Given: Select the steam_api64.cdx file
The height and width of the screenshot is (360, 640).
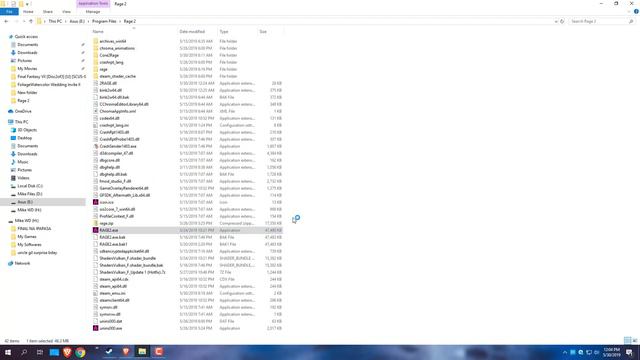Looking at the screenshot, I should tap(114, 279).
